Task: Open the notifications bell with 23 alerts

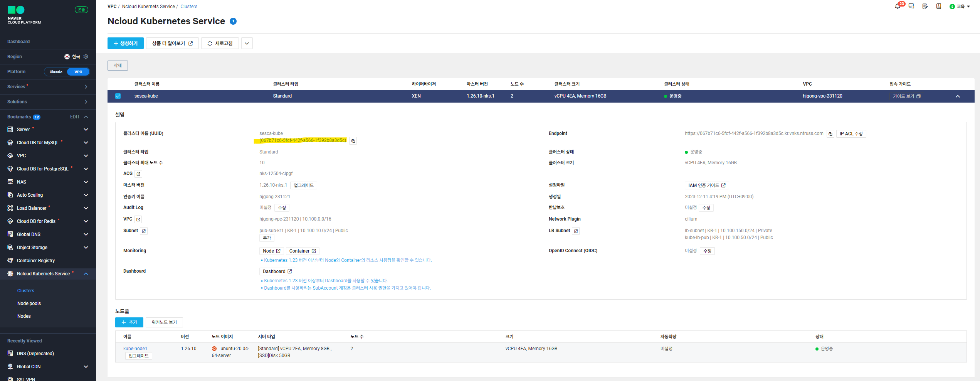Action: click(898, 6)
